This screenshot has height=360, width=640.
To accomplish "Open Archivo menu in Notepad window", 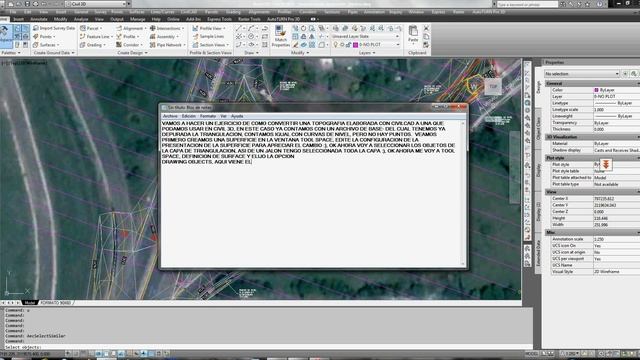I will [x=170, y=116].
